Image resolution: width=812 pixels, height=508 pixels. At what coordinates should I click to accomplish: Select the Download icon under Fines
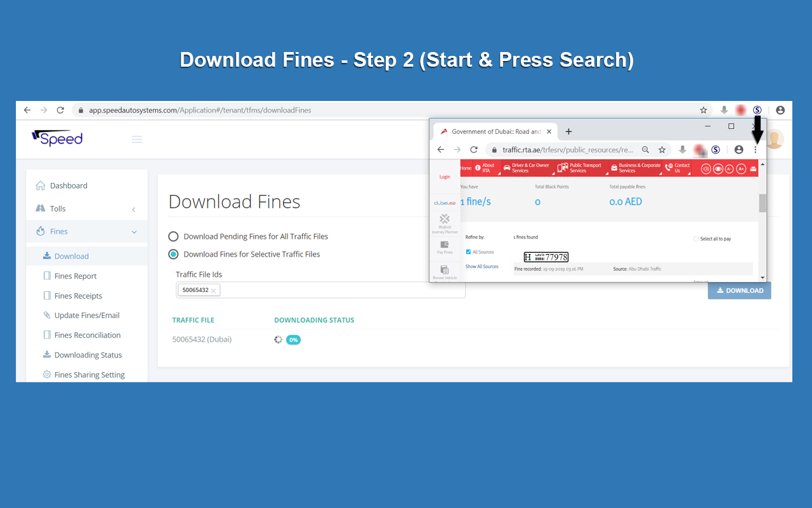(x=46, y=256)
